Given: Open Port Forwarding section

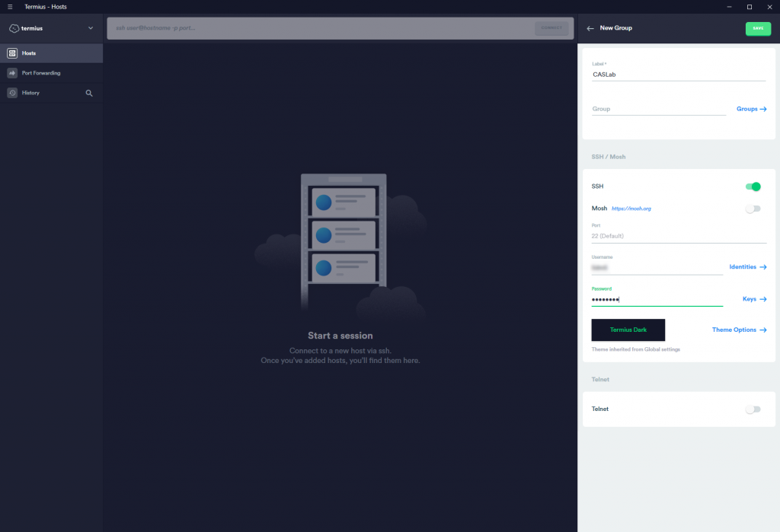Looking at the screenshot, I should tap(51, 73).
